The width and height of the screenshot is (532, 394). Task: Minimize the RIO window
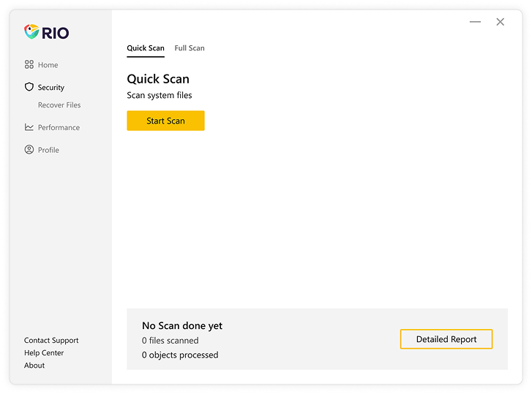[x=475, y=22]
